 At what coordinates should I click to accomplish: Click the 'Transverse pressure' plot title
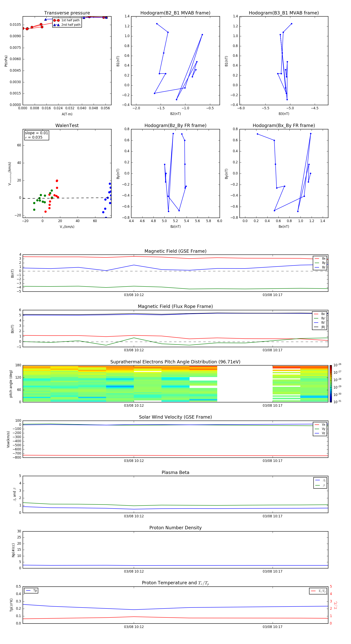(x=67, y=13)
